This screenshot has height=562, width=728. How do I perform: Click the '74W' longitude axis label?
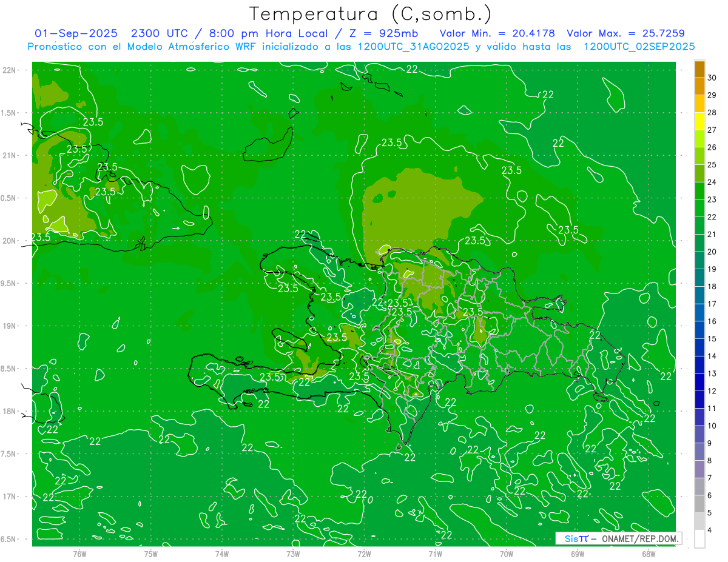(222, 554)
